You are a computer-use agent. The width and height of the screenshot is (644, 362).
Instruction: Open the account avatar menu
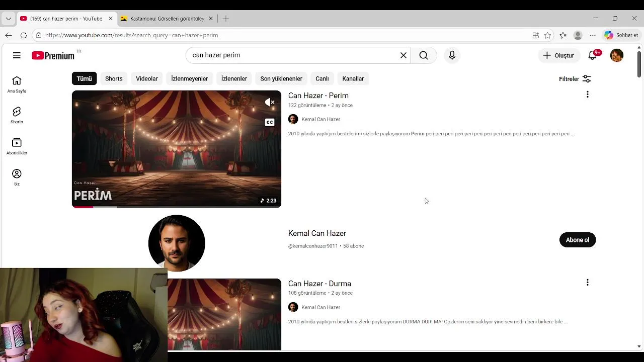tap(616, 55)
